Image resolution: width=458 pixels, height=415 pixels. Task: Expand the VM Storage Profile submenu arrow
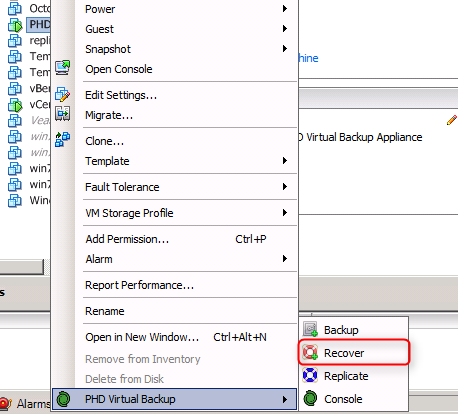point(285,213)
